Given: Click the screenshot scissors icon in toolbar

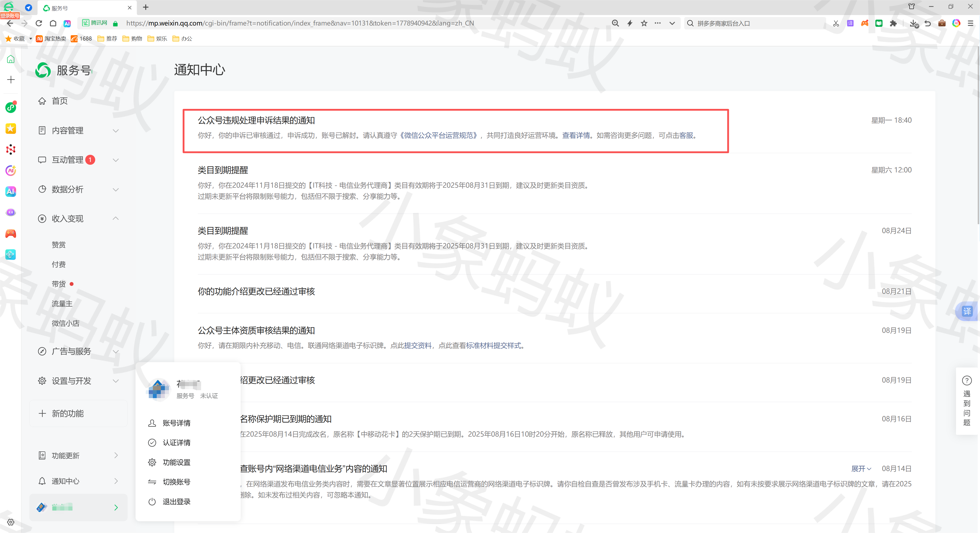Looking at the screenshot, I should pos(836,23).
